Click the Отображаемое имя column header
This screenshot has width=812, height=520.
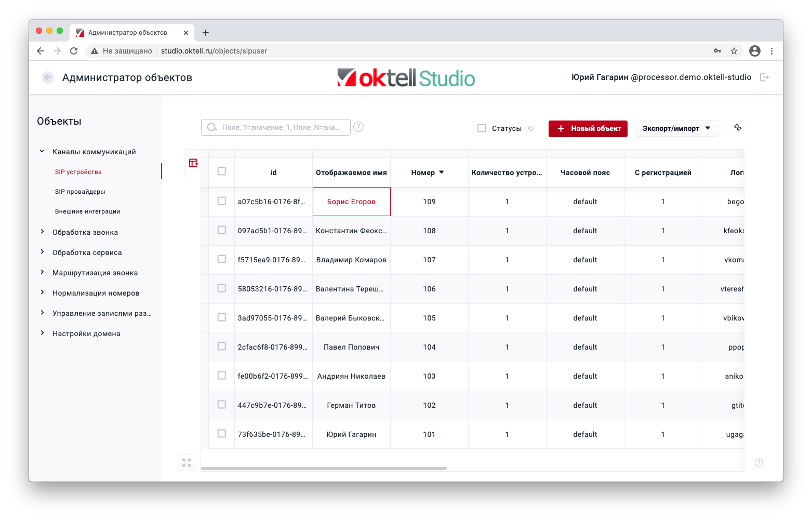click(351, 172)
